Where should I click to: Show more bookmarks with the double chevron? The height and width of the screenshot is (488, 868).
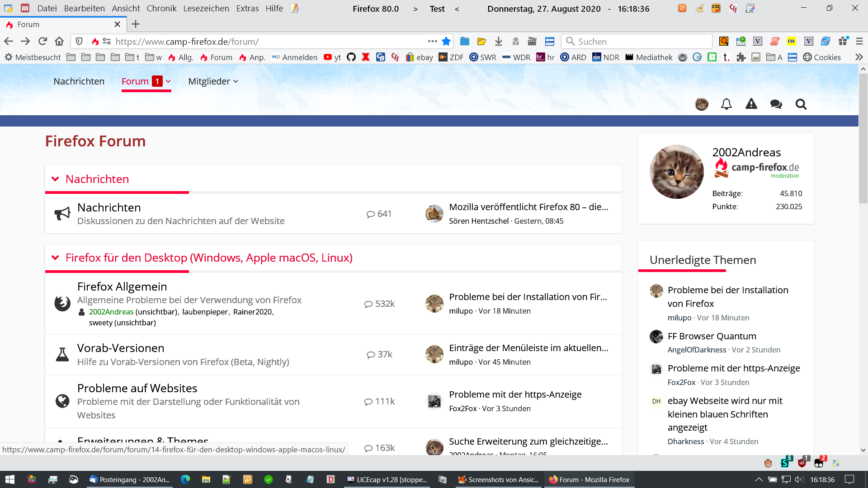coord(859,57)
